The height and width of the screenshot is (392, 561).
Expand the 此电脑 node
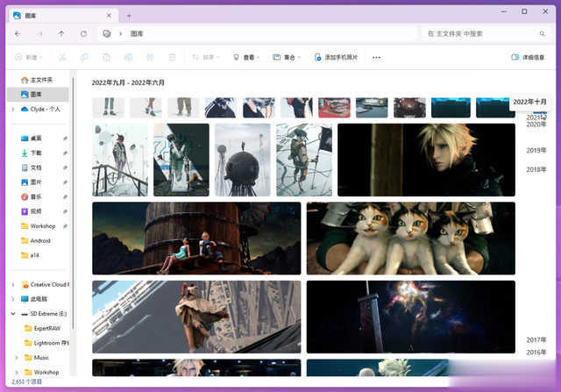13,299
